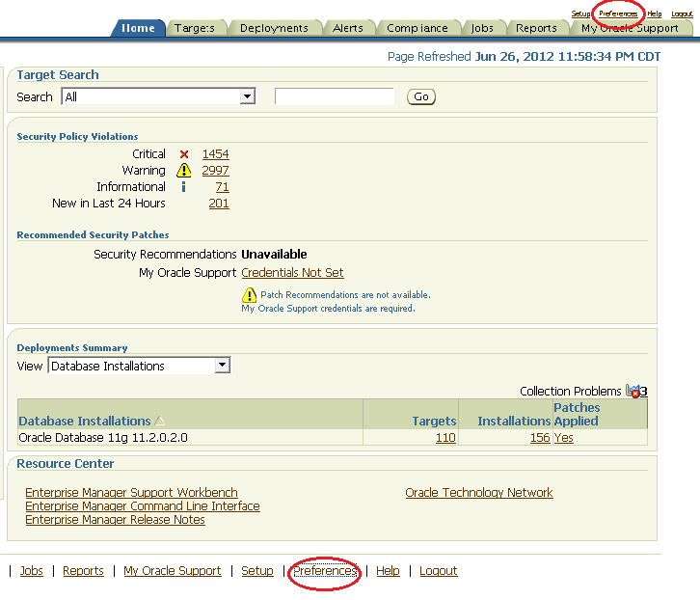The width and height of the screenshot is (700, 600).
Task: Open the 201 new violations link
Action: 219,204
